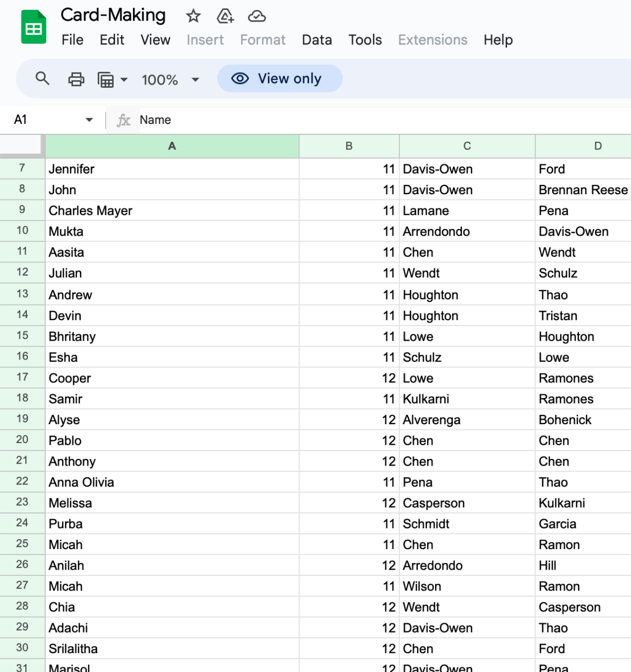Click the cell containing Hill
The image size is (631, 672).
click(x=583, y=565)
